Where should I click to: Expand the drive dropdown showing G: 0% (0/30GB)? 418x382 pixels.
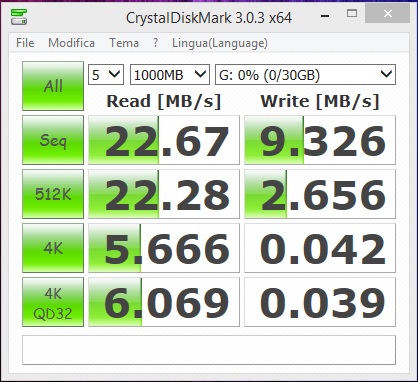(305, 74)
